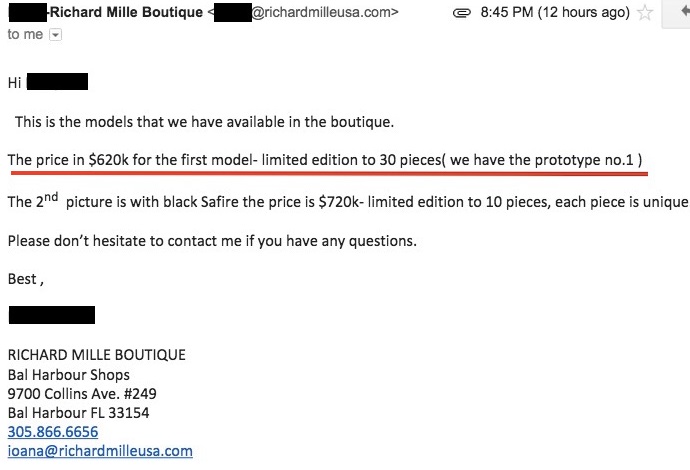Click the redacted name after 'Hi'
Screen dimensions: 690x470
coord(57,82)
